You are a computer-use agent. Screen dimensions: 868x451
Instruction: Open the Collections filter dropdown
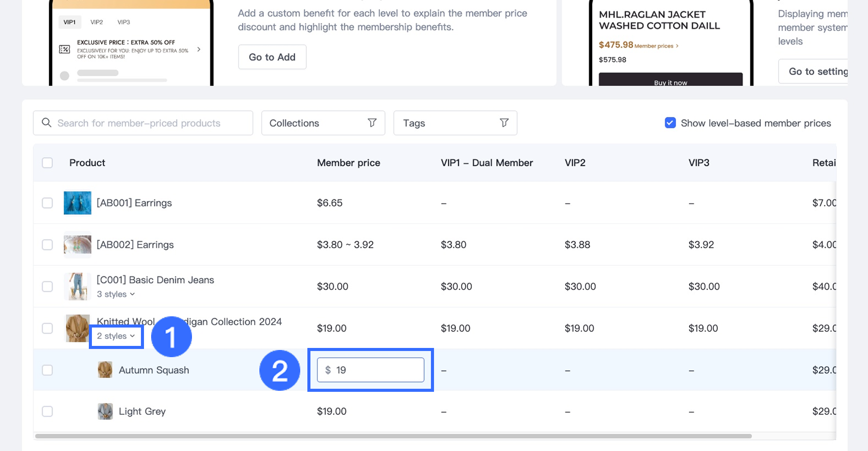point(323,123)
